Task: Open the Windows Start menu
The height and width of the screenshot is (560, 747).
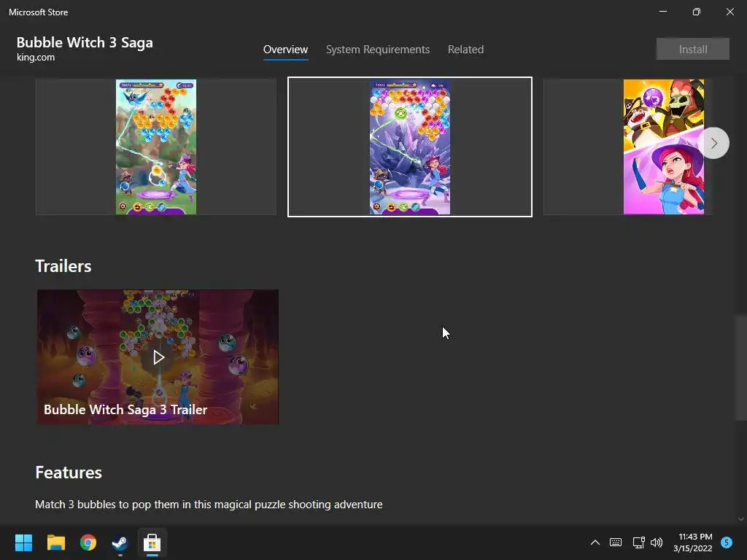Action: (23, 542)
